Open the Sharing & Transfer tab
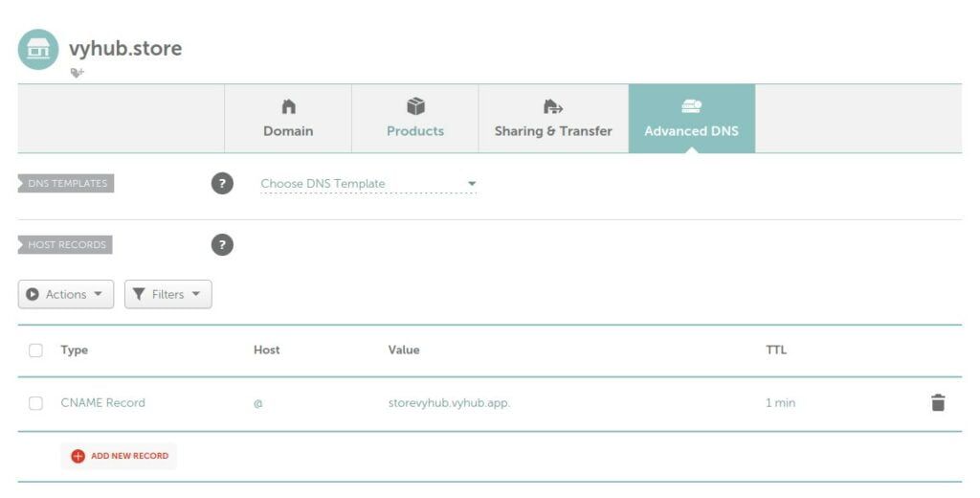Image resolution: width=980 pixels, height=498 pixels. [553, 118]
